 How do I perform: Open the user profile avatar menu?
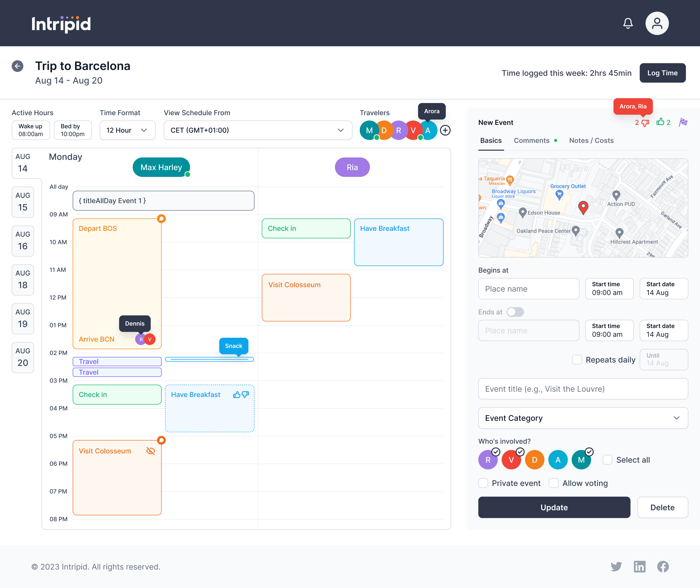click(x=657, y=23)
